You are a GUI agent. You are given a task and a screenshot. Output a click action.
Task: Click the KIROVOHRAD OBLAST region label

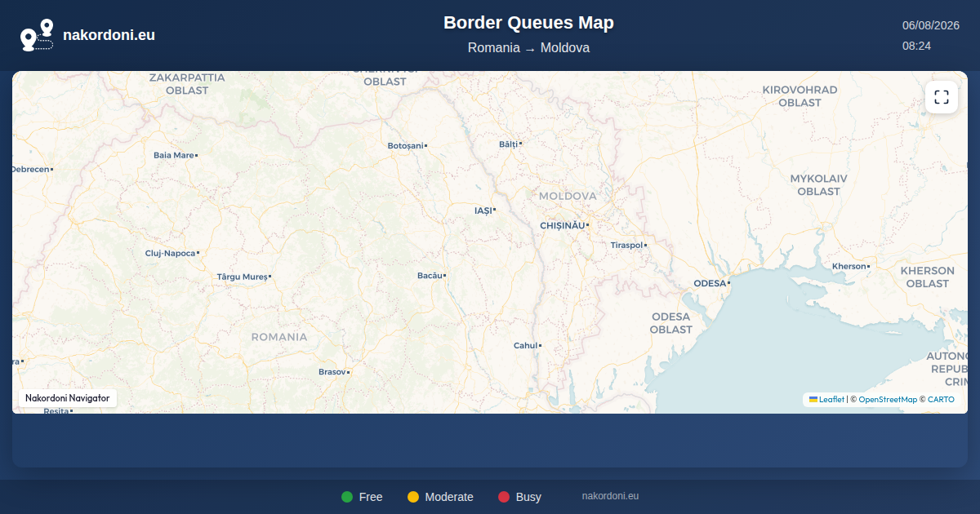(x=800, y=96)
